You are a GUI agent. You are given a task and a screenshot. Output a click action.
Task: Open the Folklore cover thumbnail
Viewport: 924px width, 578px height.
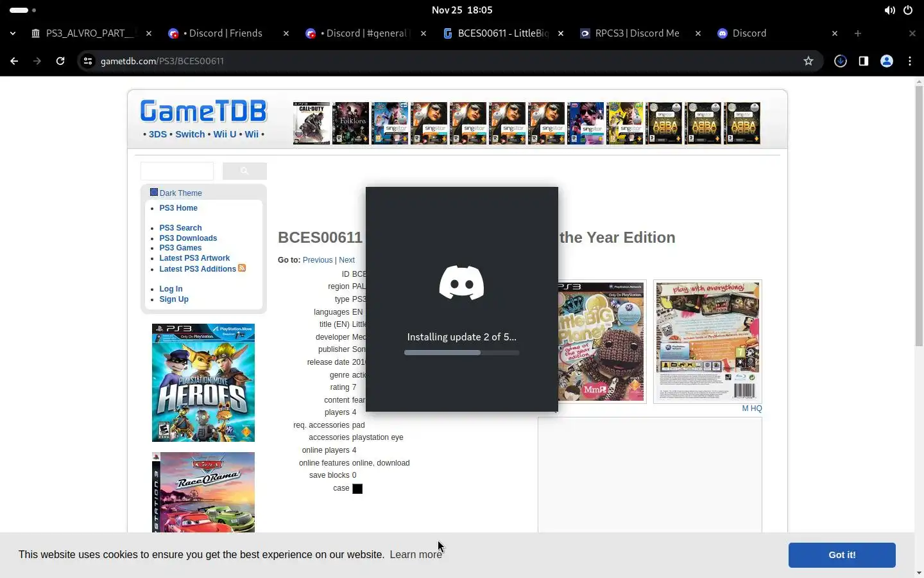point(350,123)
